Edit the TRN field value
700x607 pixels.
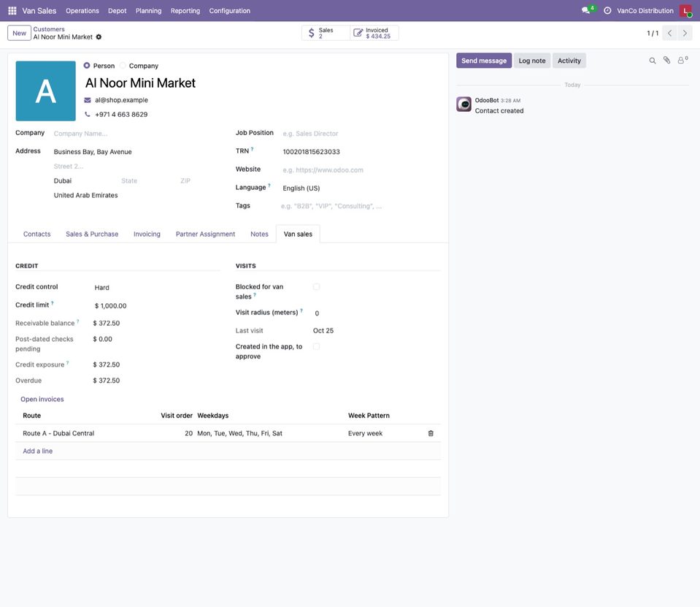pyautogui.click(x=361, y=152)
